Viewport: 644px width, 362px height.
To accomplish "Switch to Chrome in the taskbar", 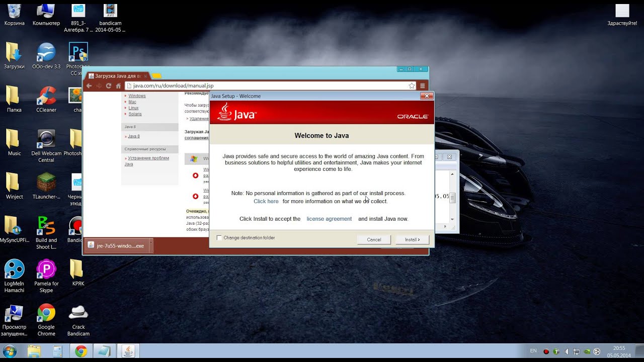I will pos(81,351).
